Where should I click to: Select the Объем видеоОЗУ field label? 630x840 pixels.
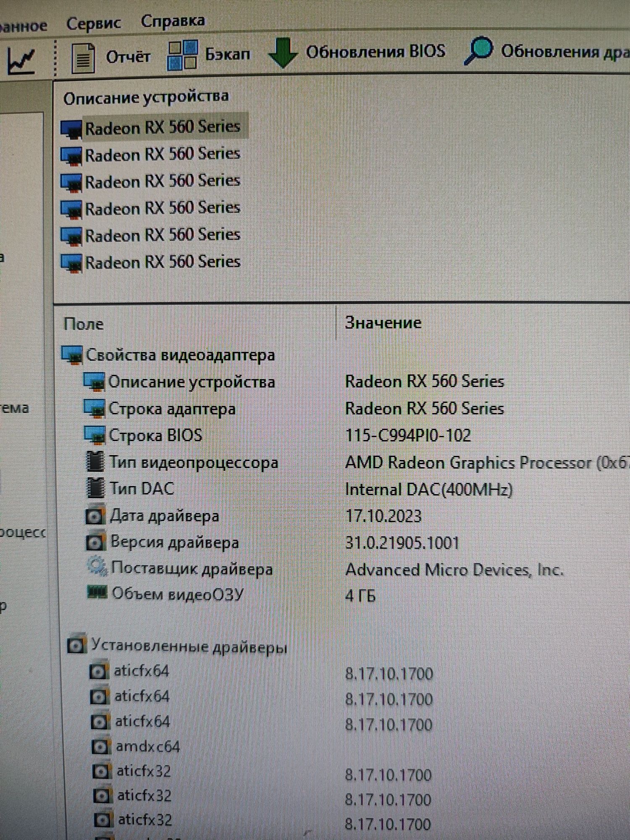177,593
